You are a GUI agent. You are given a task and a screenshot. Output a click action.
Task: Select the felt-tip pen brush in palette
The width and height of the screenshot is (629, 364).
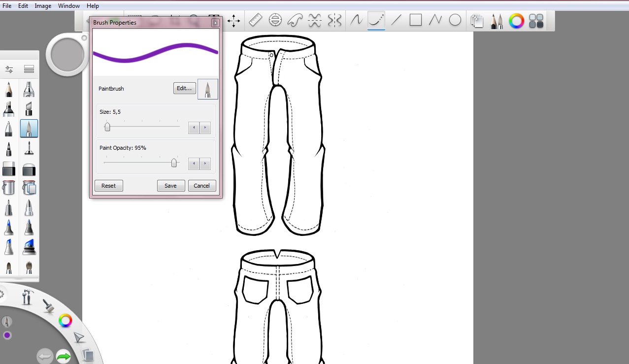tap(8, 149)
